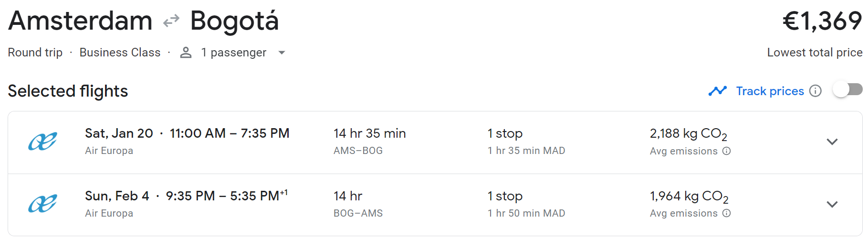The image size is (868, 241).
Task: Enable the Track prices toggle
Action: pyautogui.click(x=847, y=90)
